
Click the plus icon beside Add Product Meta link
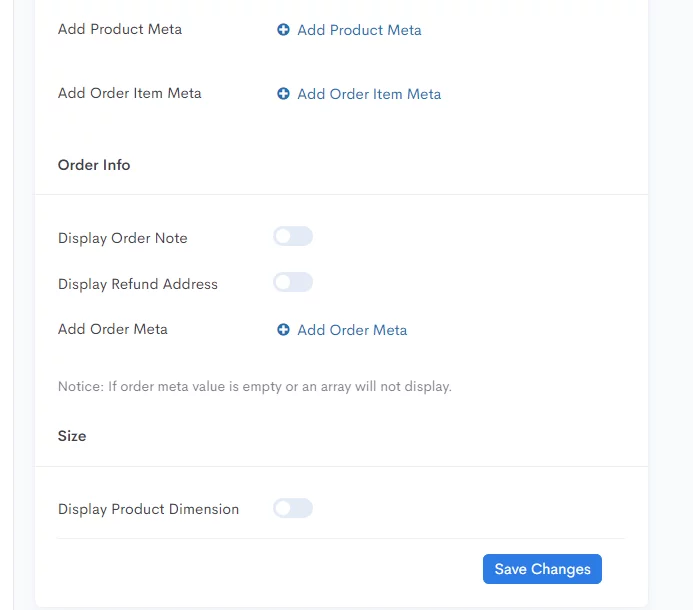[283, 30]
